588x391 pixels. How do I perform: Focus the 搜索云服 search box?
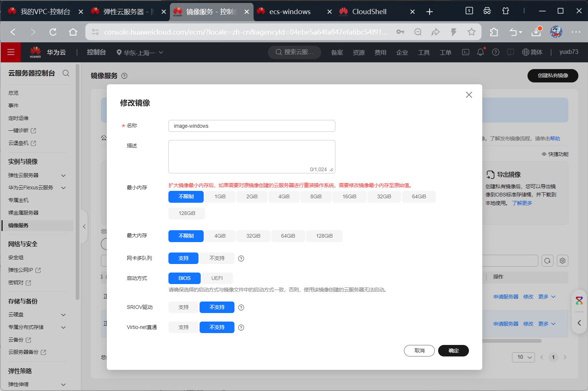[295, 52]
